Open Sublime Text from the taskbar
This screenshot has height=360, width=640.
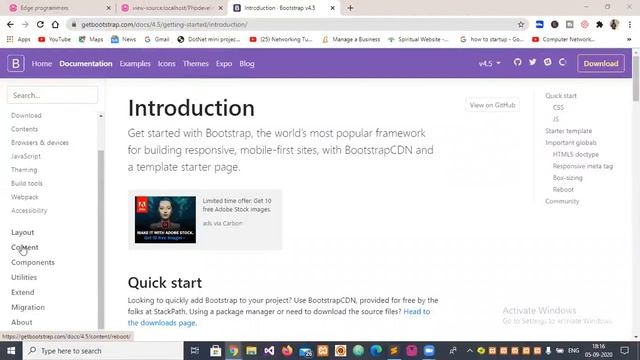394,351
